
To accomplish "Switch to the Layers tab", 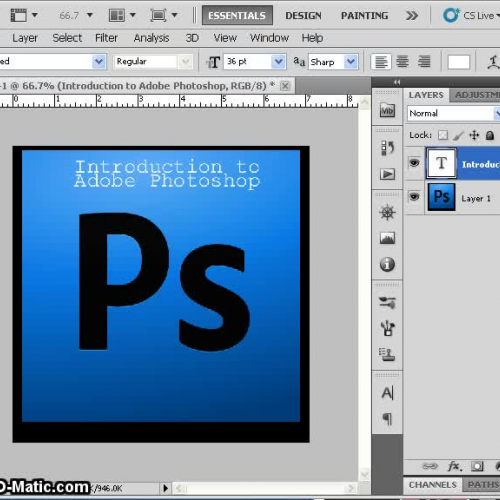I will [426, 95].
